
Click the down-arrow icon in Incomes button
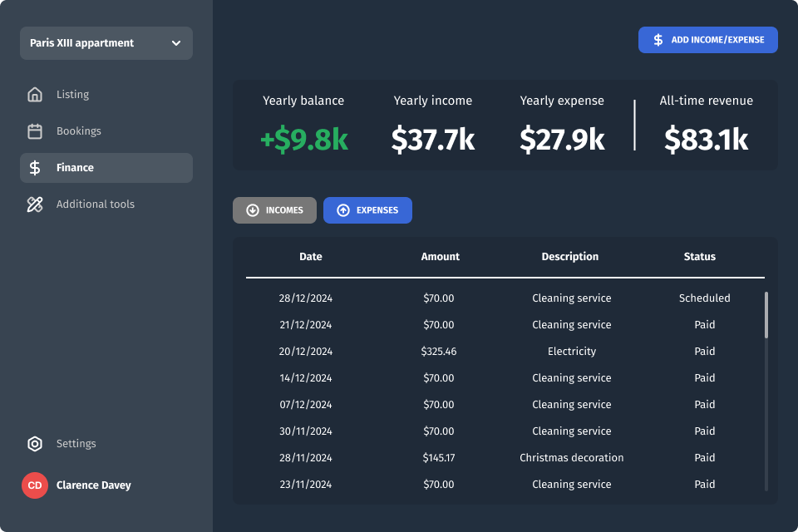coord(253,210)
